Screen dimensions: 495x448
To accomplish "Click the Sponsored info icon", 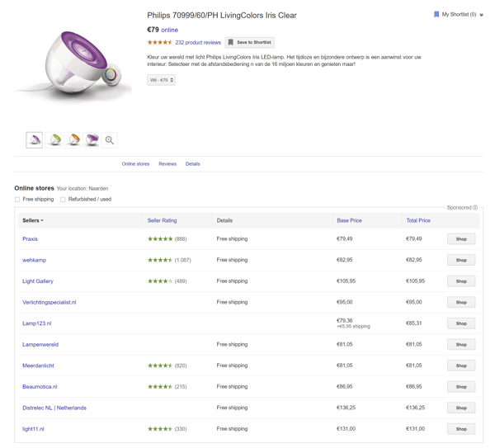I will (475, 207).
